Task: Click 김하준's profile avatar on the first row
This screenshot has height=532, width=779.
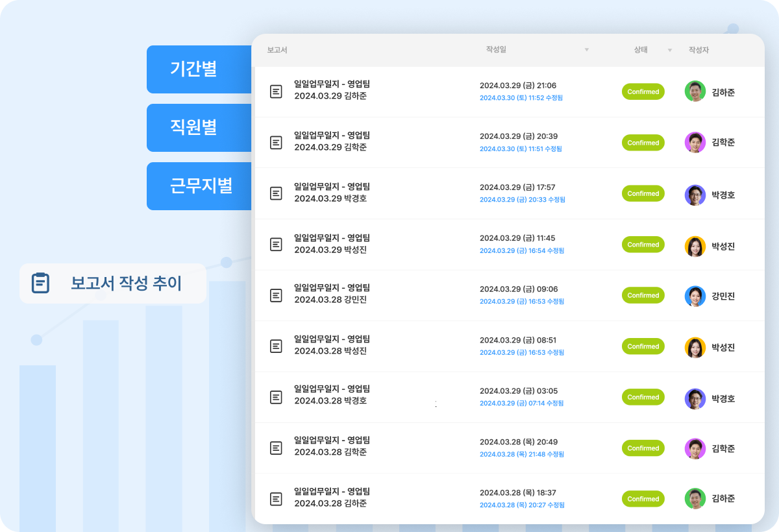Action: pyautogui.click(x=695, y=91)
